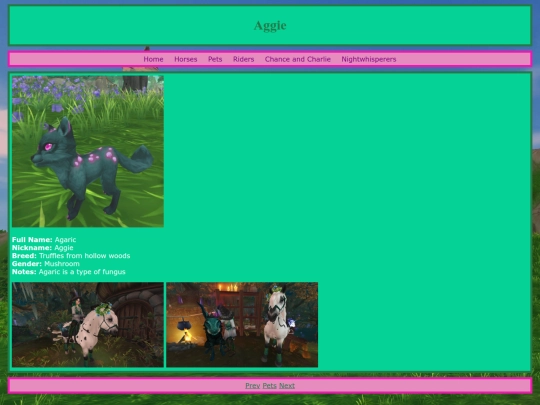Select the 'Full Name: Agaric' line
The image size is (540, 405).
(44, 240)
